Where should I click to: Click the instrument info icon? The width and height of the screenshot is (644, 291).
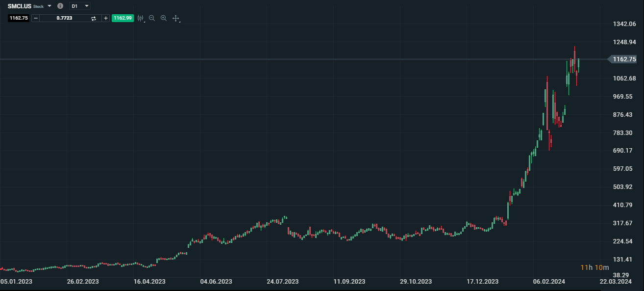coord(60,6)
